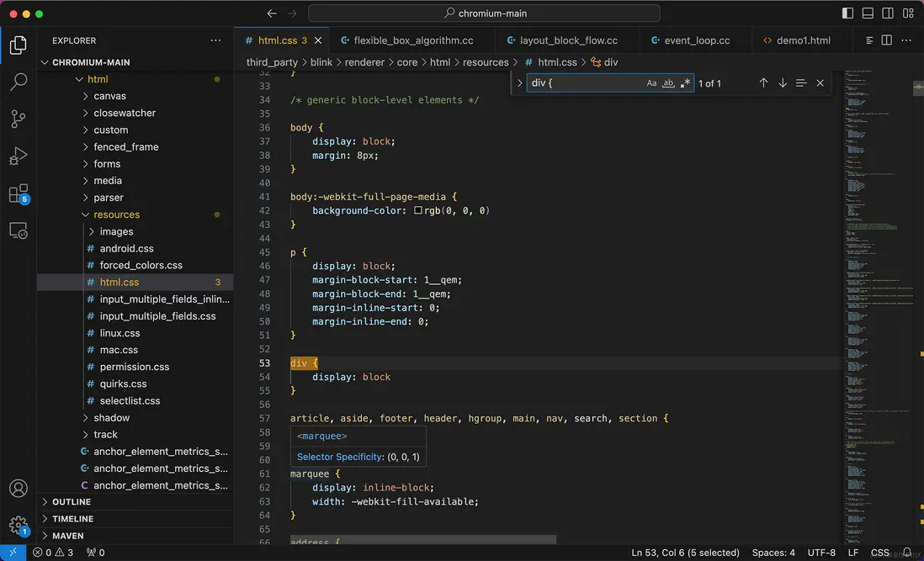Toggle match case in the find widget
Screen dimensions: 924x561
(651, 82)
